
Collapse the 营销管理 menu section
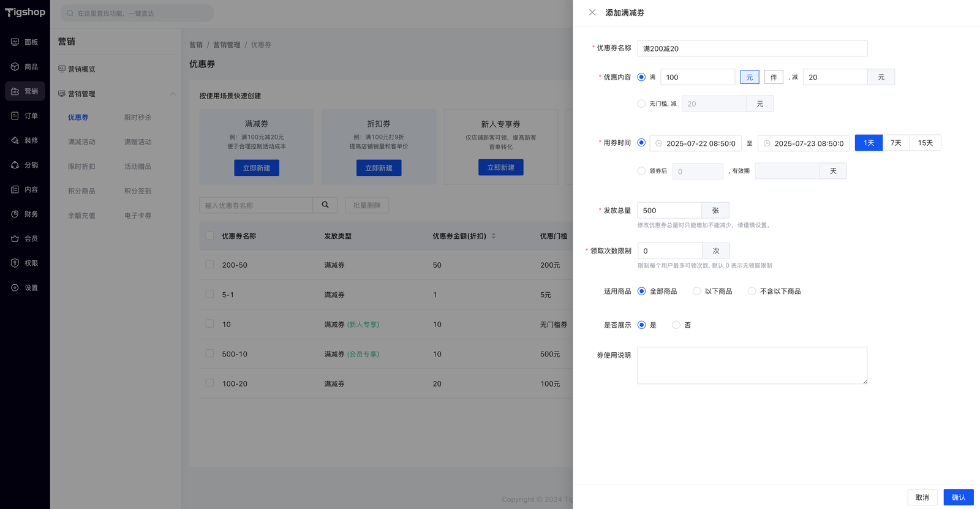(172, 94)
